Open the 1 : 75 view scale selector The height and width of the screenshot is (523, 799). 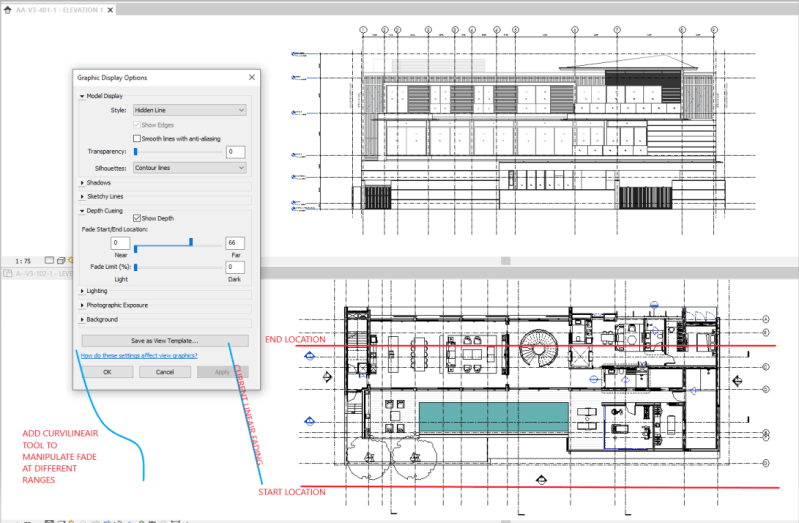(x=23, y=261)
